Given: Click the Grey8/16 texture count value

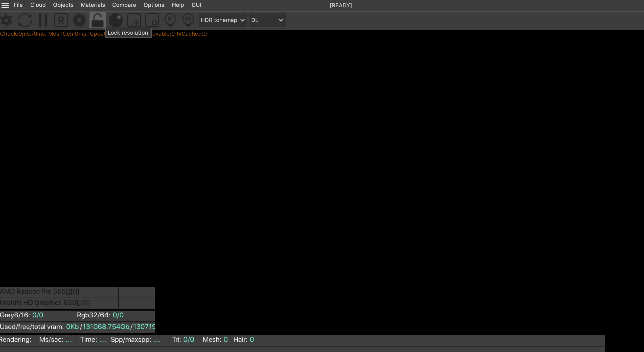Looking at the screenshot, I should coord(38,315).
